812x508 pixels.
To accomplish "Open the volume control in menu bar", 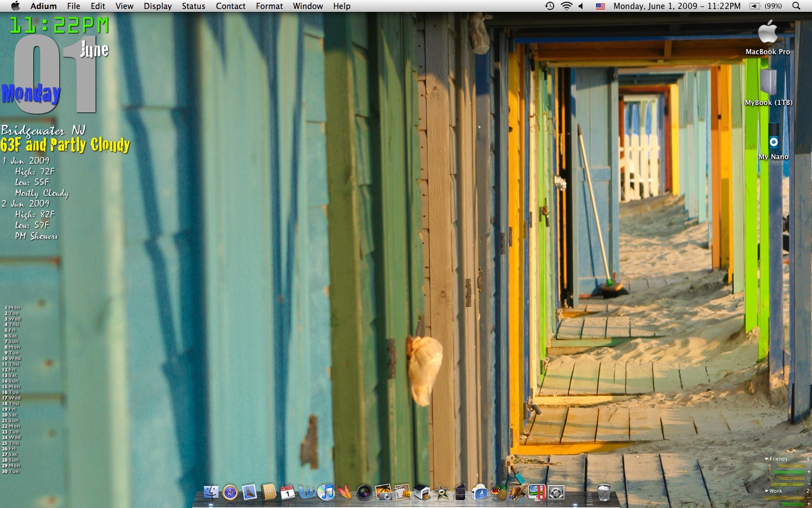I will pyautogui.click(x=581, y=6).
